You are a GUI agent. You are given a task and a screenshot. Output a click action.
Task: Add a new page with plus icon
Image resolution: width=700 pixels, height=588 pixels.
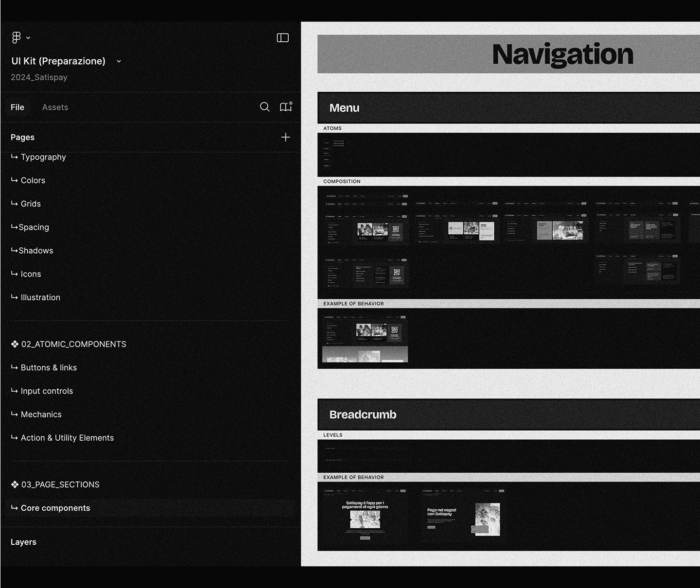(285, 138)
